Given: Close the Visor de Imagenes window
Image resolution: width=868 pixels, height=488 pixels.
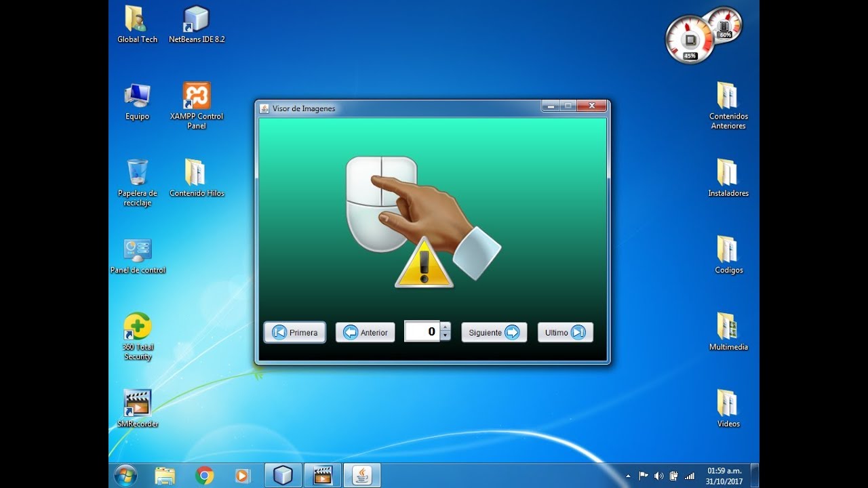Looking at the screenshot, I should (591, 106).
